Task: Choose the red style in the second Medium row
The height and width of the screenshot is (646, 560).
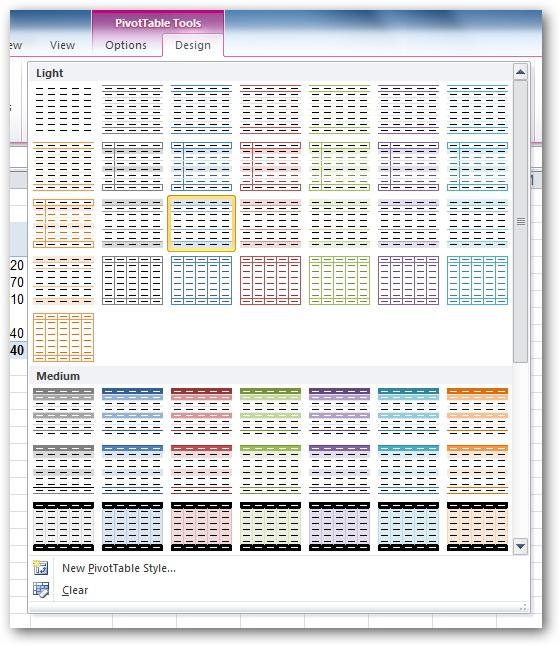Action: click(x=202, y=469)
